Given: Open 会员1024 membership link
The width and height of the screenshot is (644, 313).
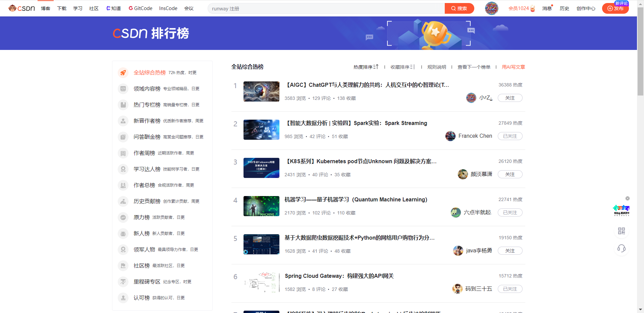Looking at the screenshot, I should tap(522, 8).
